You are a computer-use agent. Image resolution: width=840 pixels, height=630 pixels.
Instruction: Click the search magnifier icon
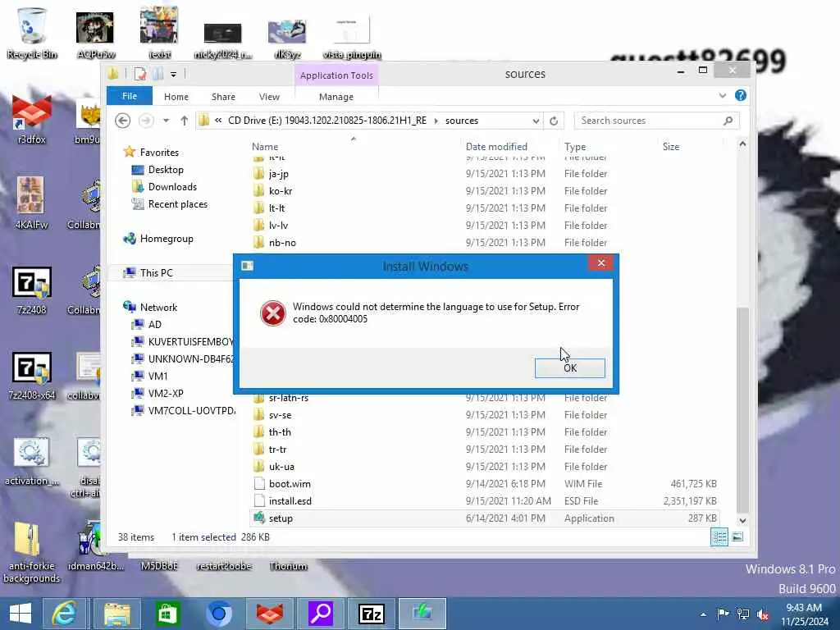point(728,121)
